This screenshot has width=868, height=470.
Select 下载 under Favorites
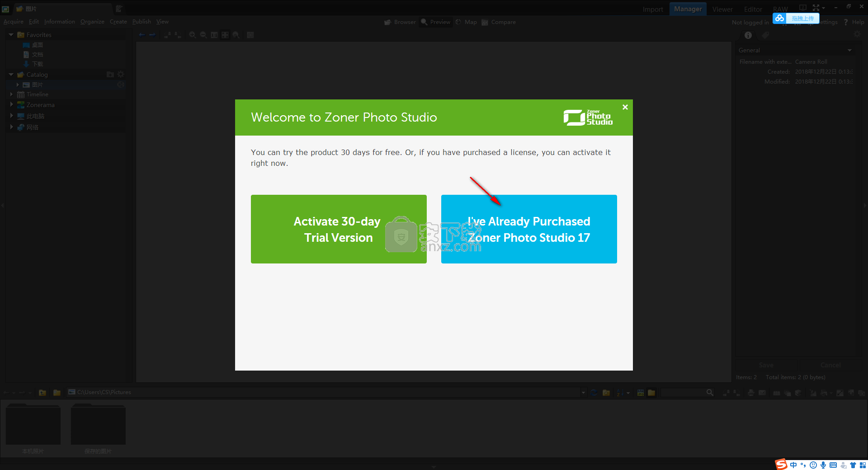coord(37,64)
